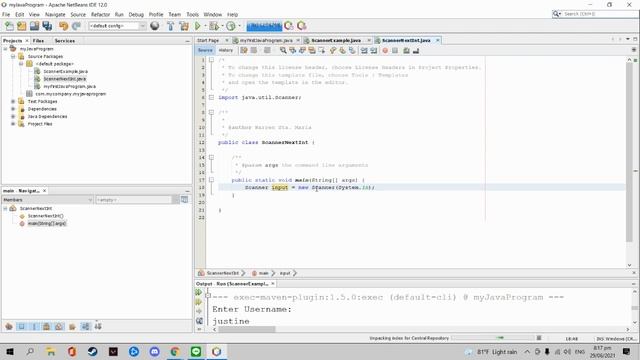Image resolution: width=640 pixels, height=360 pixels.
Task: Click the ScannerNextInt breadcrumb
Action: 222,273
